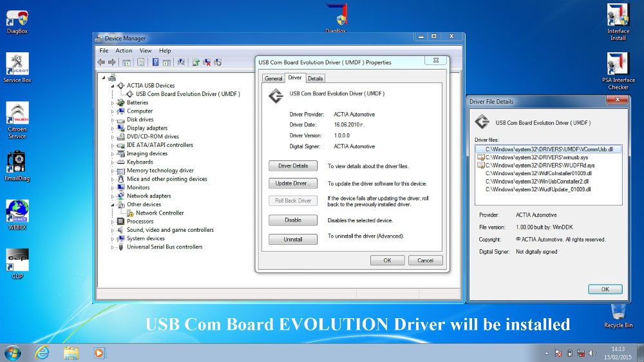This screenshot has width=644, height=362.
Task: Open the Interface Install desktop icon
Action: click(618, 22)
